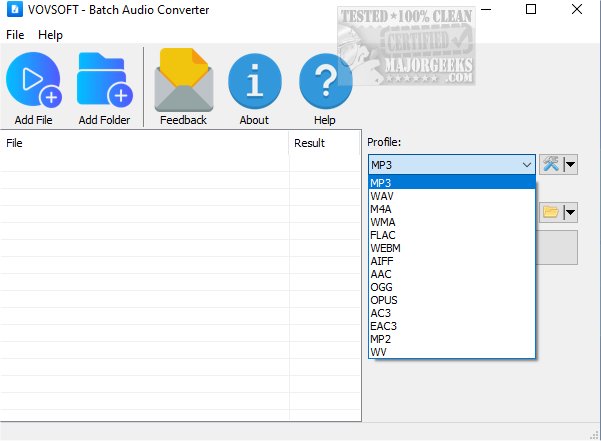
Task: Click the Help question mark icon
Action: tap(325, 81)
